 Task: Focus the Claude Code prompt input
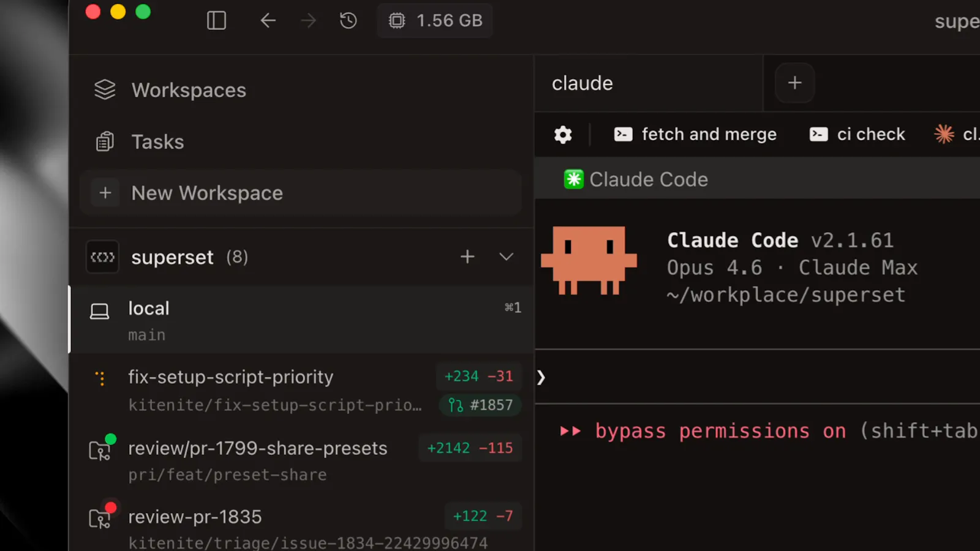coord(757,377)
